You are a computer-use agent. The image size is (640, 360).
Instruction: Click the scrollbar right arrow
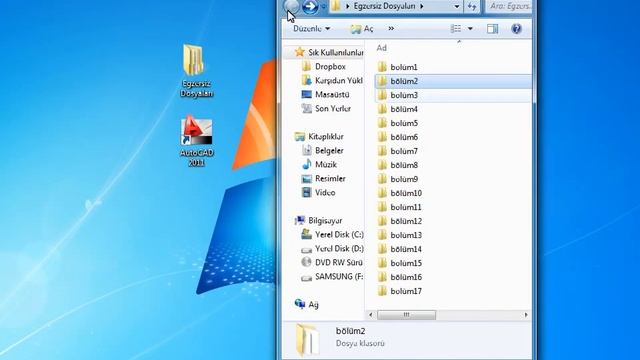[x=526, y=315]
